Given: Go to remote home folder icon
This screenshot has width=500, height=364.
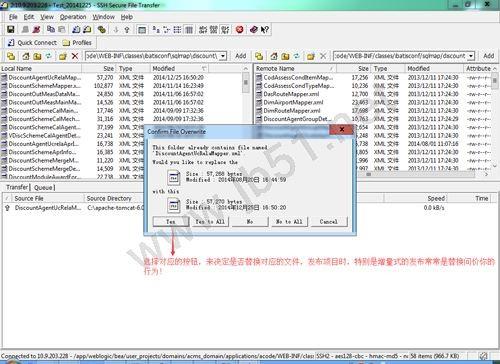Looking at the screenshot, I should pos(274,56).
